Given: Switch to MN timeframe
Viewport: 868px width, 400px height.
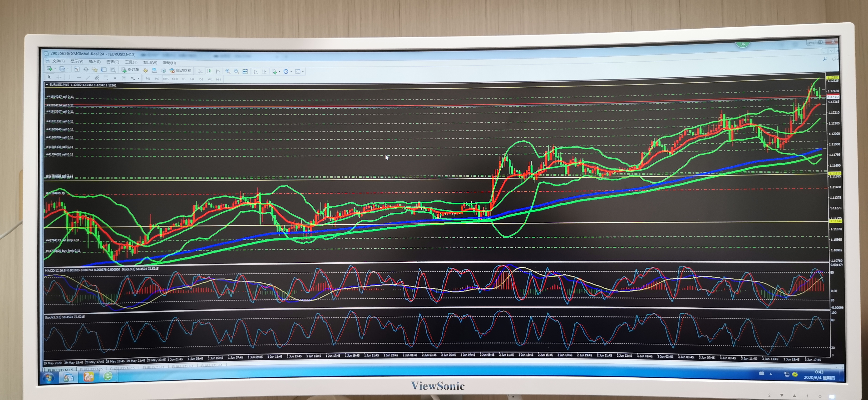Looking at the screenshot, I should click(x=218, y=80).
